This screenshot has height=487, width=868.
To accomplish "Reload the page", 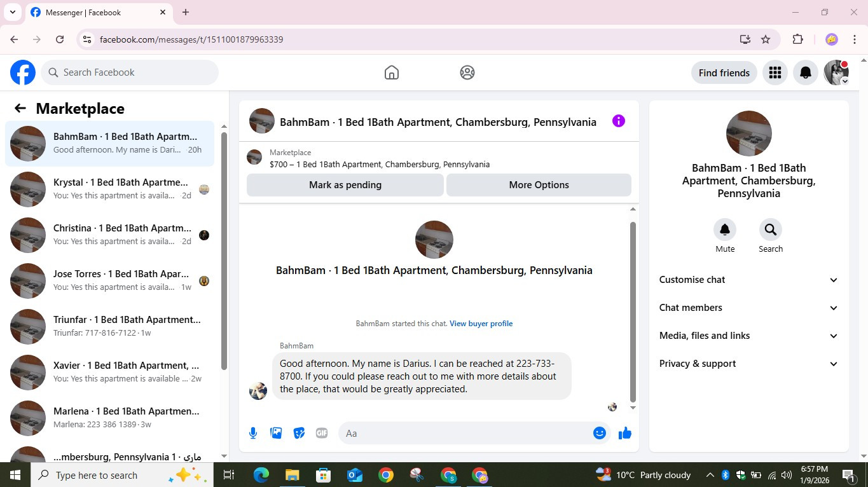I will point(60,39).
